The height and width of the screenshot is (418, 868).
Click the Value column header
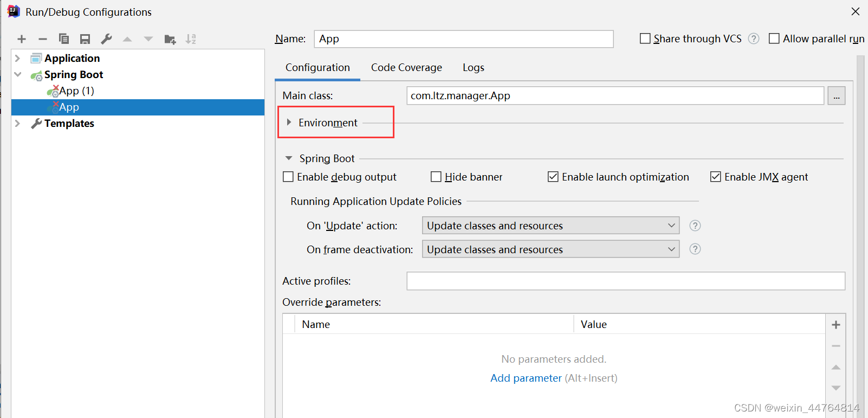click(x=699, y=324)
